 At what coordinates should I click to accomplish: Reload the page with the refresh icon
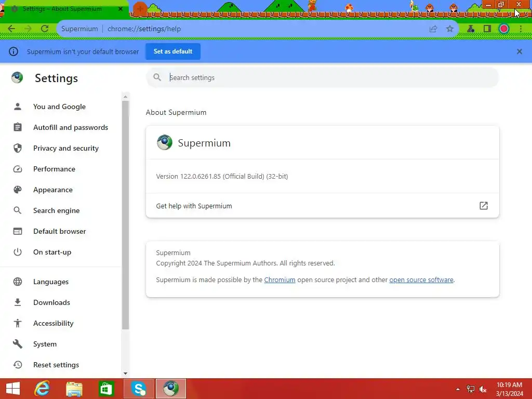[x=45, y=29]
